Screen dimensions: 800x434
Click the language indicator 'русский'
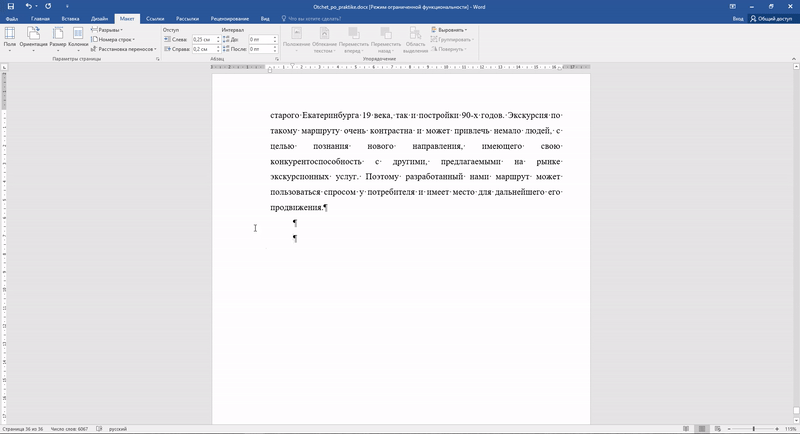point(118,429)
